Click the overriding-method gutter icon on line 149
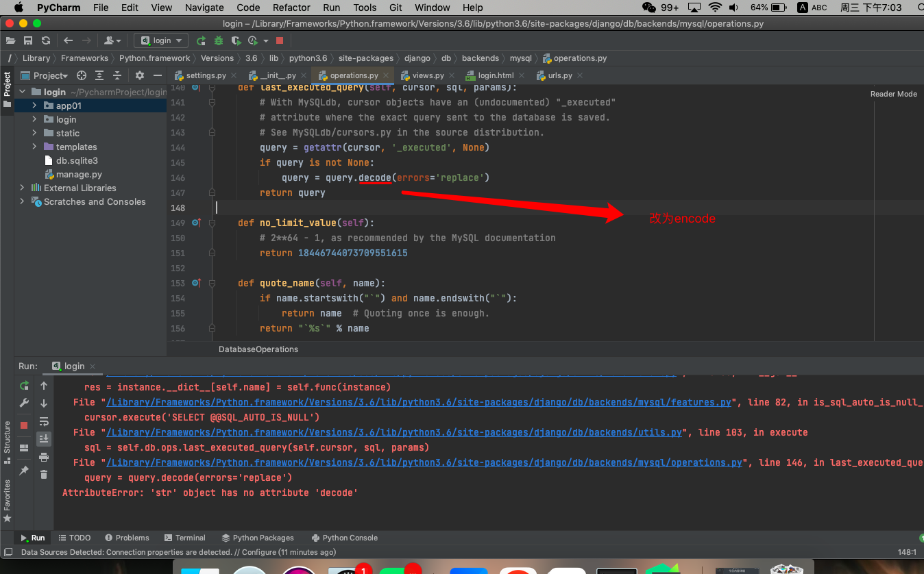The height and width of the screenshot is (574, 924). coord(196,223)
